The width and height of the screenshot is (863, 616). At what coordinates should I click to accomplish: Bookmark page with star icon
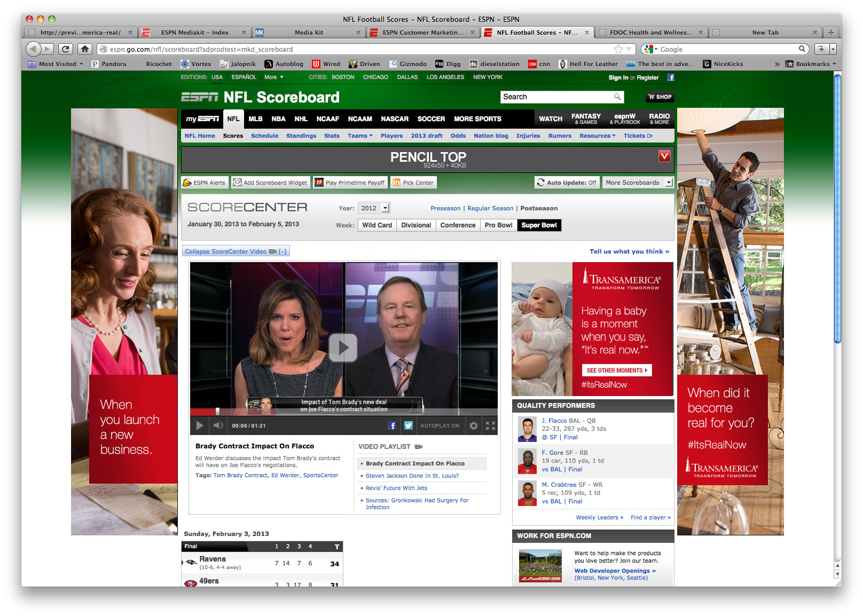pyautogui.click(x=618, y=49)
